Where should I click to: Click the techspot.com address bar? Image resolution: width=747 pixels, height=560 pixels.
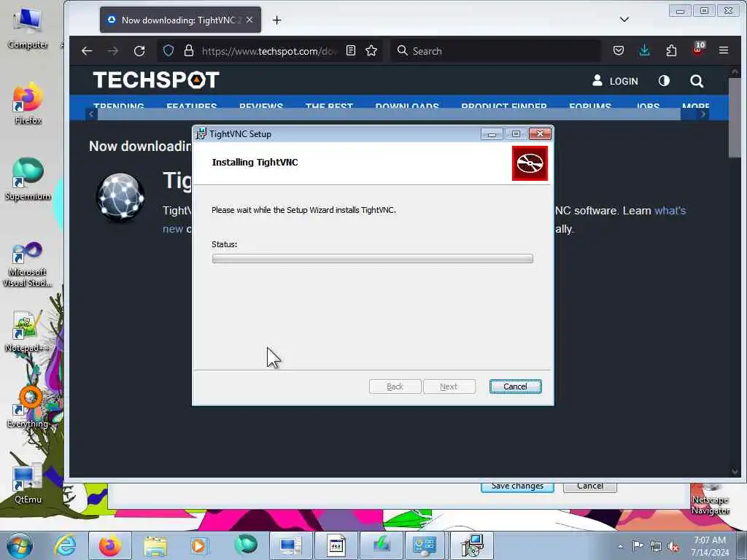click(269, 51)
